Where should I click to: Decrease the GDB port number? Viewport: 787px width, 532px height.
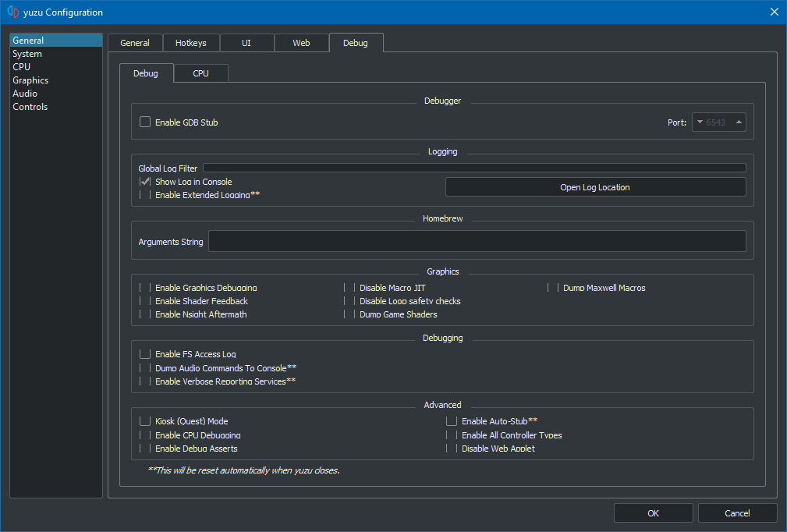click(700, 122)
